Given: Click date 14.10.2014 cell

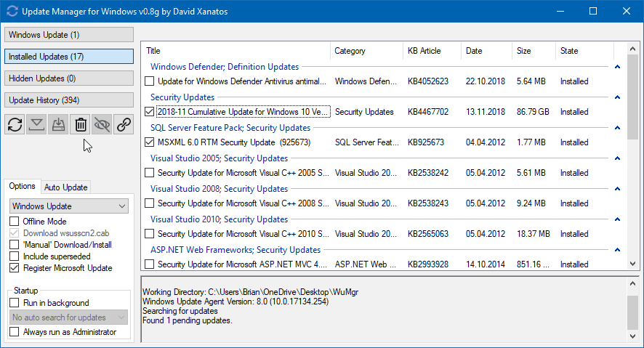Looking at the screenshot, I should tap(486, 264).
